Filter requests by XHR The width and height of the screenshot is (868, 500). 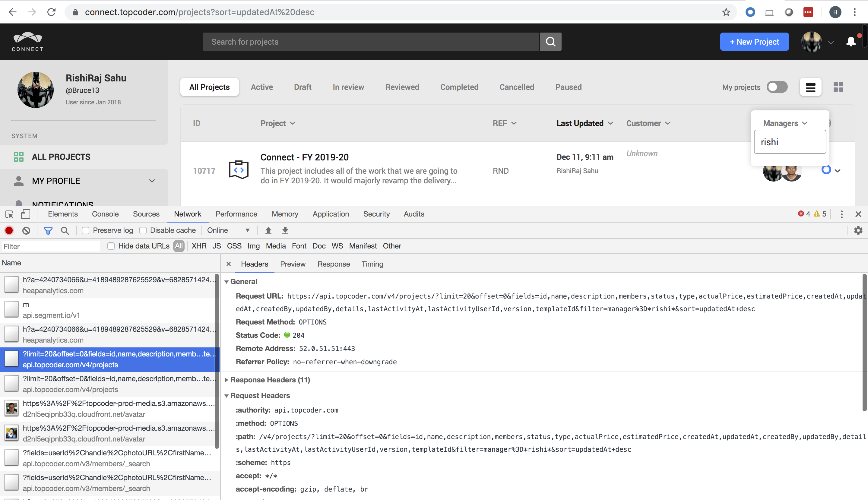[x=199, y=246]
